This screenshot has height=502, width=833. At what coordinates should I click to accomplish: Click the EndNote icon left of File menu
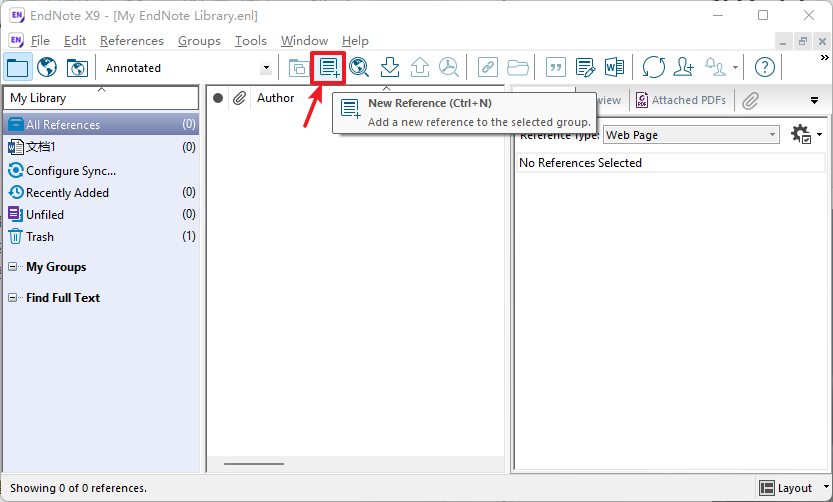click(x=16, y=40)
